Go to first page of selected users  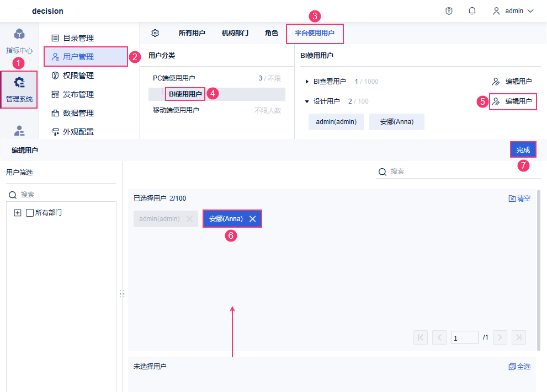(x=421, y=337)
